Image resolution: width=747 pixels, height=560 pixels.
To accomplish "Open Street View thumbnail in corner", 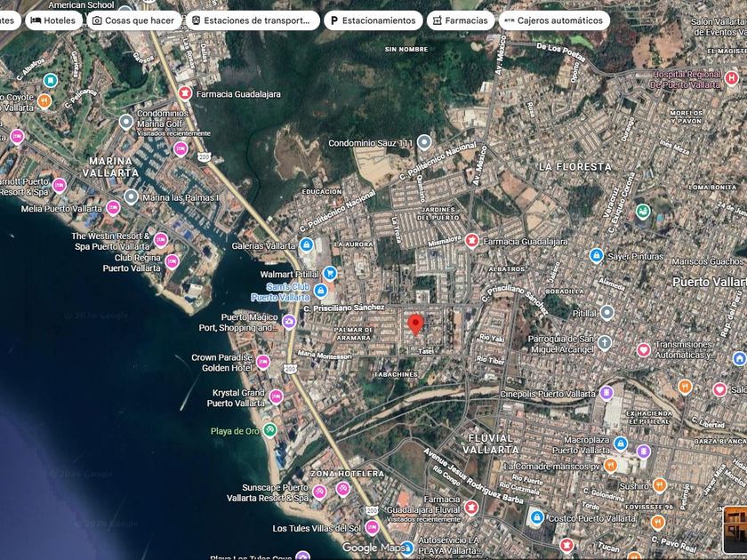I will (x=735, y=530).
